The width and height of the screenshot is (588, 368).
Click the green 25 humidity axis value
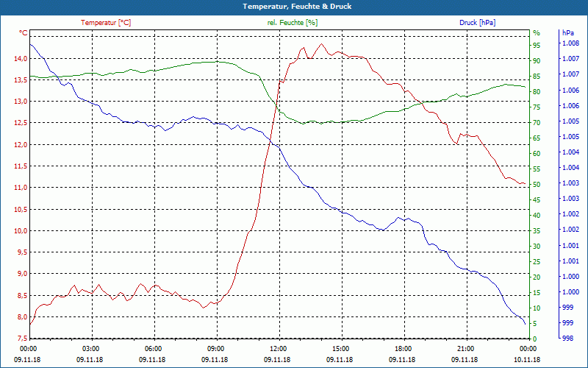[x=537, y=261]
